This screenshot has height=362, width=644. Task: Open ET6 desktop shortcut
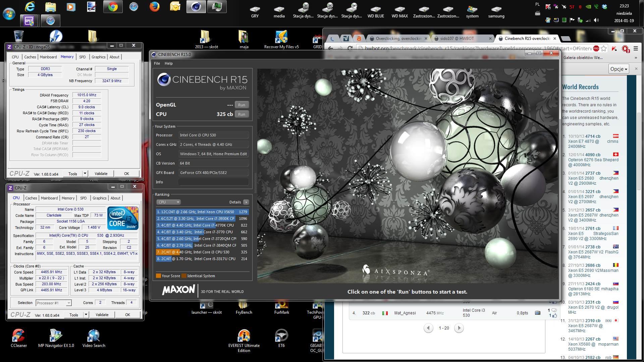click(281, 338)
